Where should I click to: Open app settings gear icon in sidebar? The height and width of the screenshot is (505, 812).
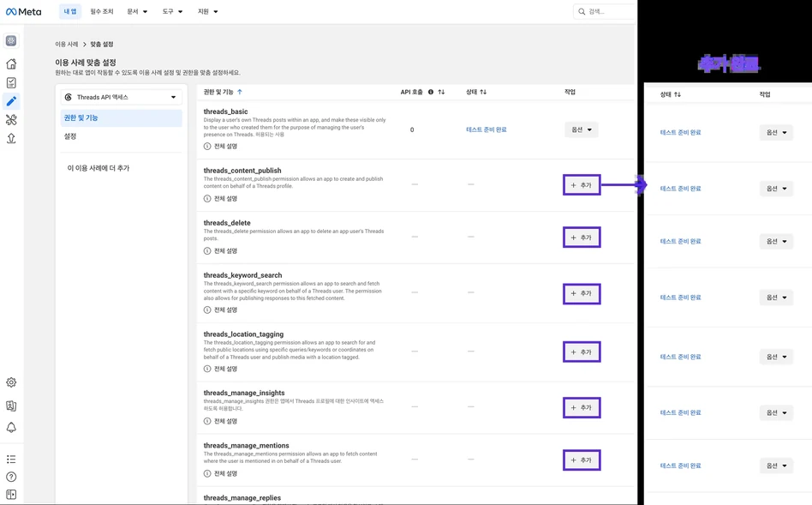coord(11,382)
